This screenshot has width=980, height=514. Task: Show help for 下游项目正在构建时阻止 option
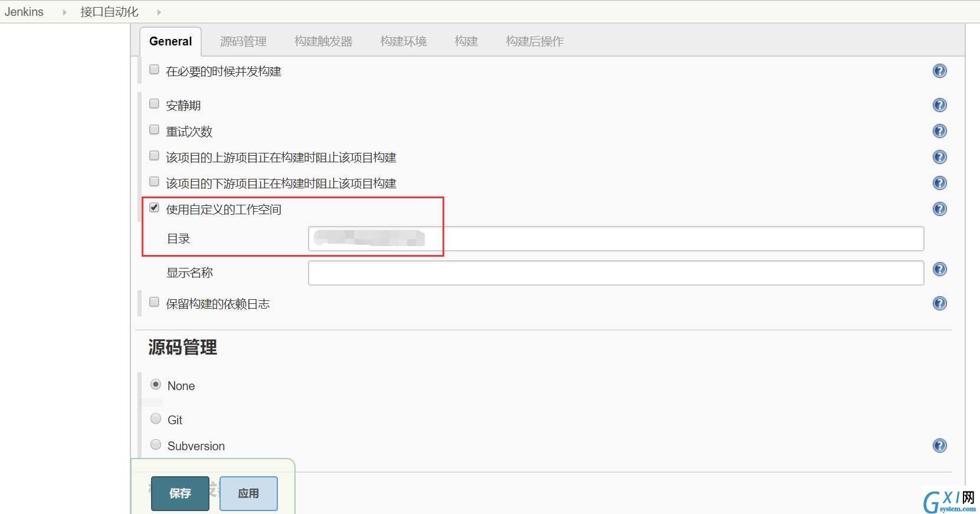[x=939, y=183]
